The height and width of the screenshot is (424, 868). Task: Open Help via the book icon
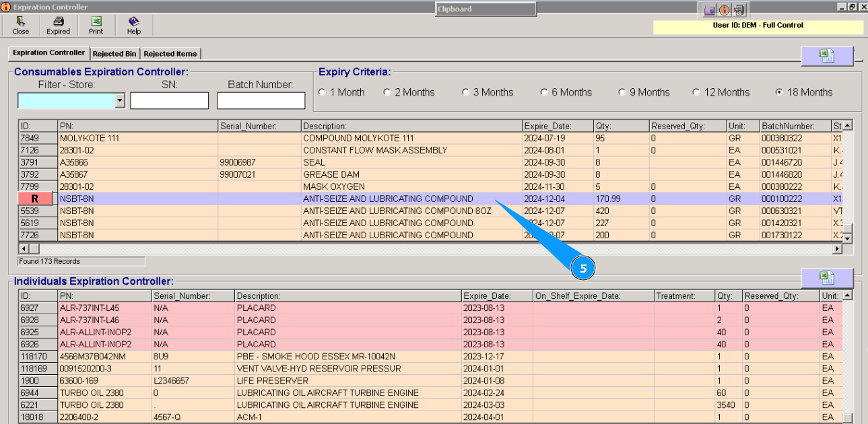pos(133,22)
